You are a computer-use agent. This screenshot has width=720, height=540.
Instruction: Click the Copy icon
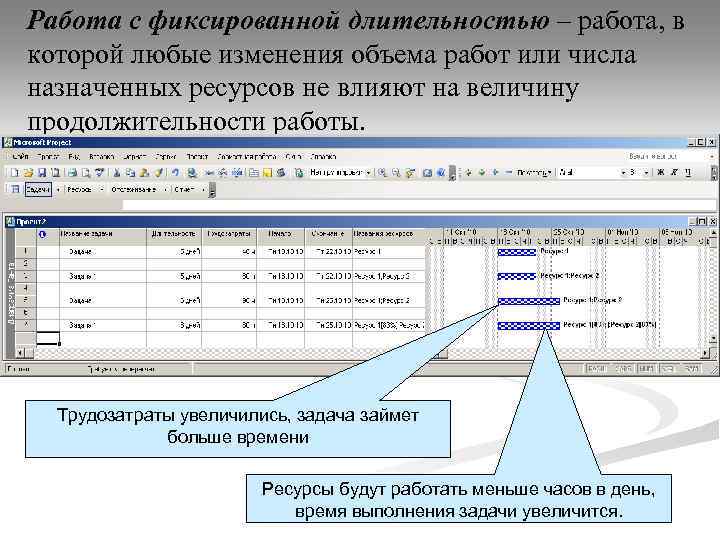(130, 173)
